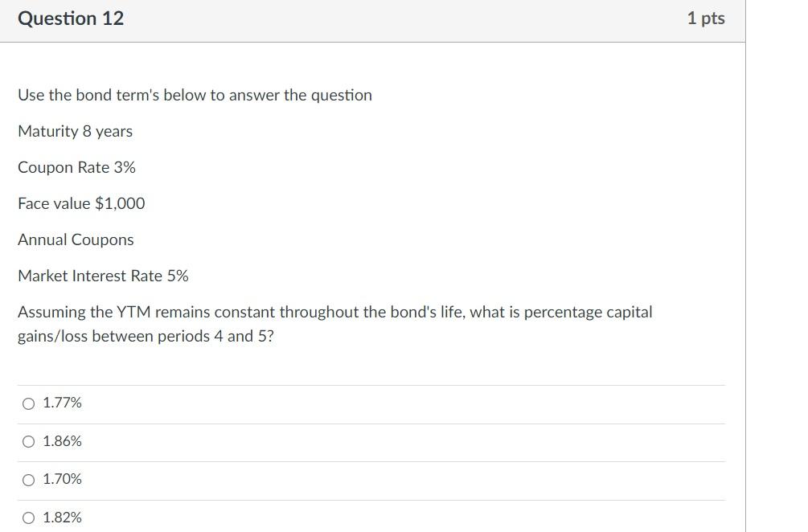
Task: Click the right edge panel divider
Action: 745,265
